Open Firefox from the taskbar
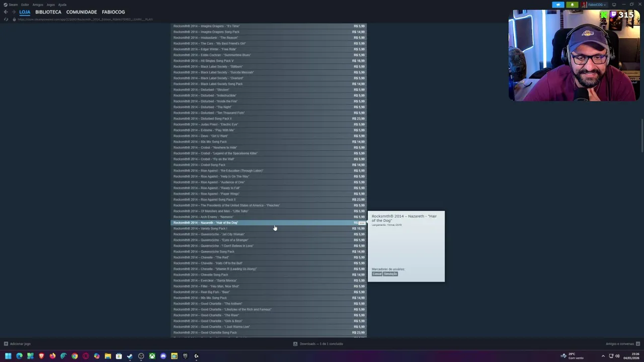The image size is (644, 362). [x=52, y=356]
